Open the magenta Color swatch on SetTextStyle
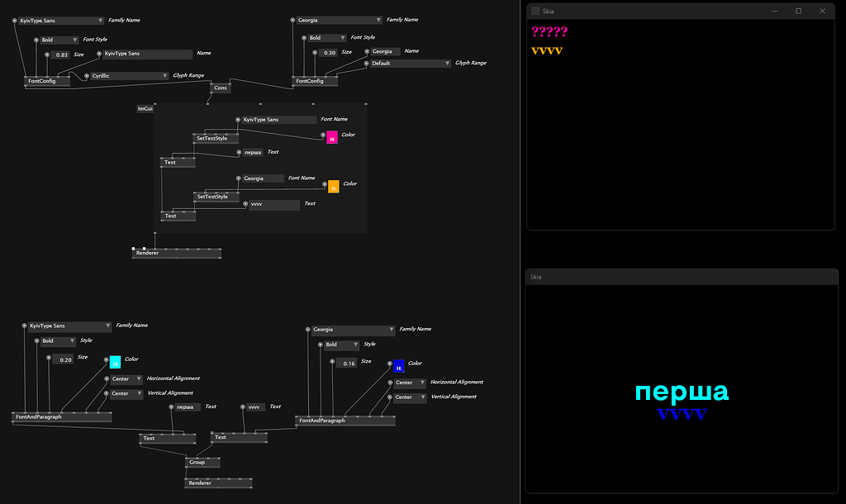 pos(331,136)
